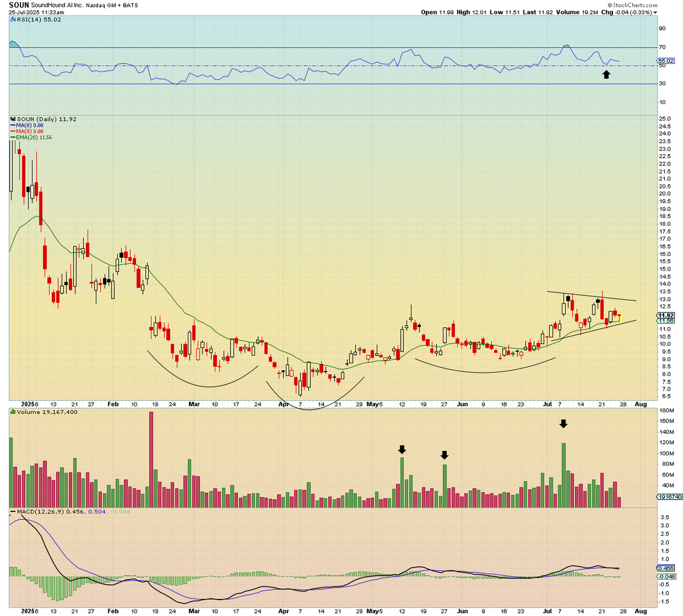Image resolution: width=683 pixels, height=616 pixels.
Task: Click the 15.0 level on price axis
Action: (x=664, y=268)
